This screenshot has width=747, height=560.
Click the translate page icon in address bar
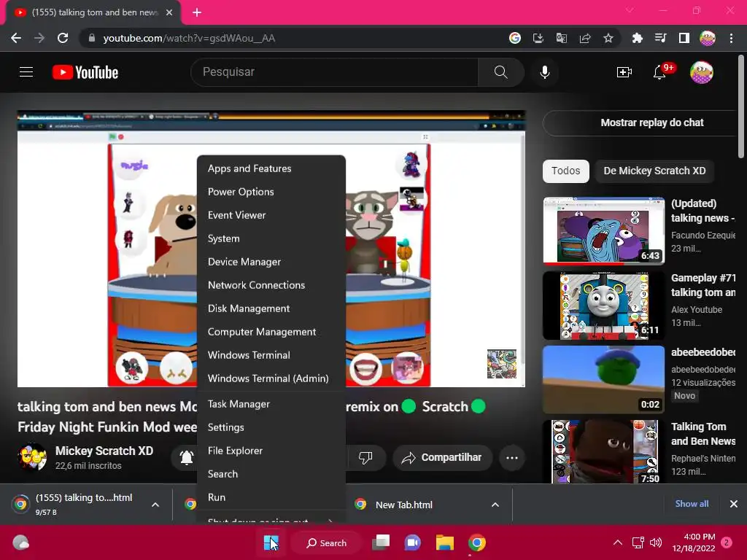(562, 38)
